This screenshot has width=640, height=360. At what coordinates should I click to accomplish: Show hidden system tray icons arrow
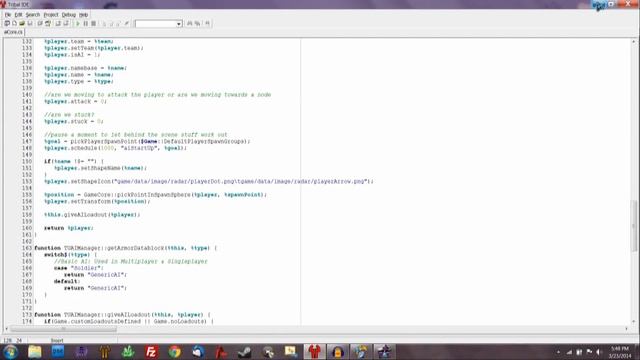558,352
